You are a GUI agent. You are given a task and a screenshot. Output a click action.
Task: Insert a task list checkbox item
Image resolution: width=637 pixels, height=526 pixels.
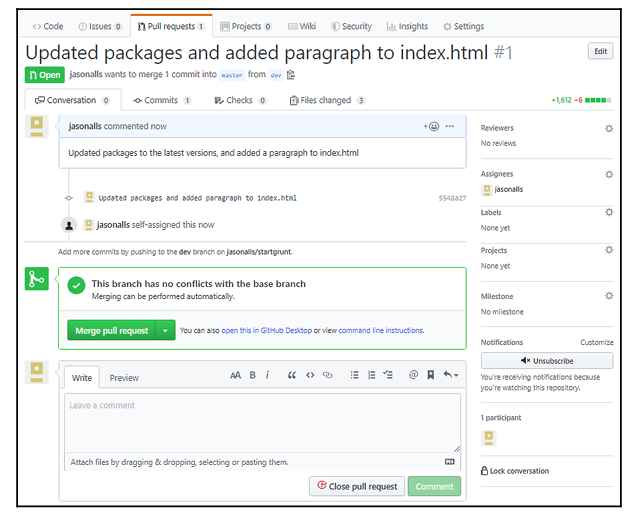tap(388, 375)
